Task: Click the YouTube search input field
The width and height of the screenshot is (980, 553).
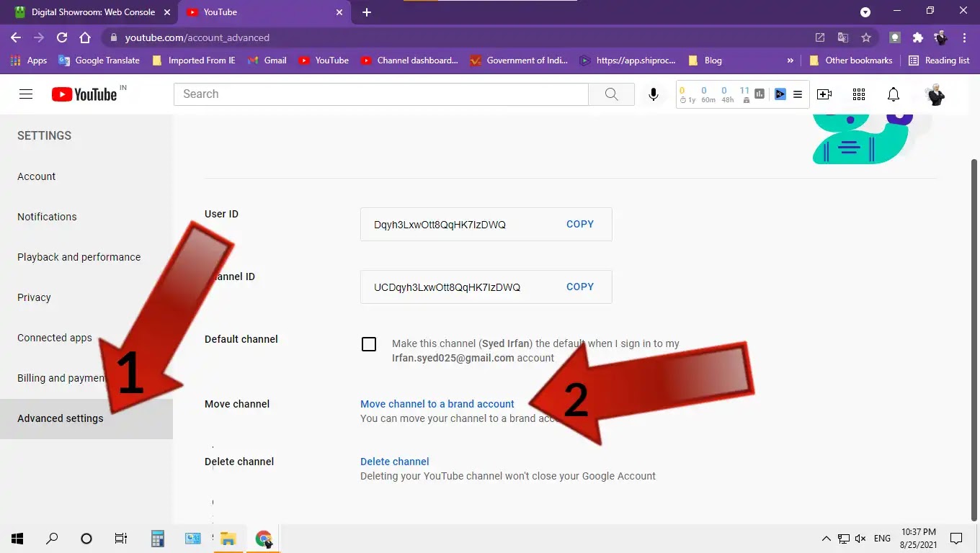Action: (381, 94)
